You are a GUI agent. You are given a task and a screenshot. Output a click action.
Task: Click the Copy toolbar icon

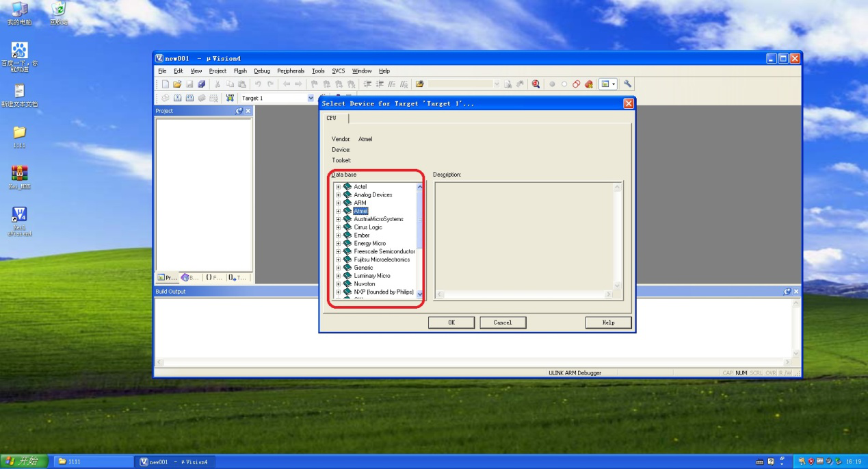[230, 84]
